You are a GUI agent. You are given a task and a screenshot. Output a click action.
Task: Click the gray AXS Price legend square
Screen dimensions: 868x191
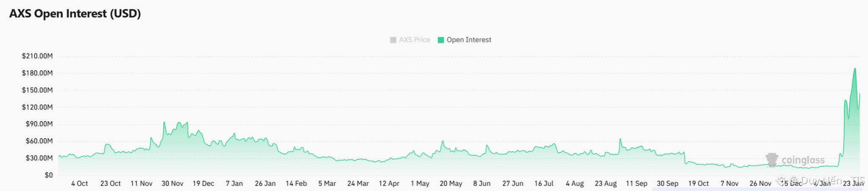[x=393, y=40]
